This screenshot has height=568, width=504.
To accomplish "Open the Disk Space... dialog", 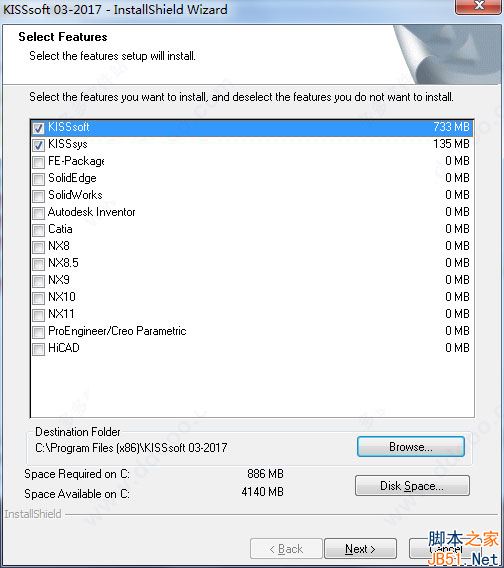I will click(412, 485).
